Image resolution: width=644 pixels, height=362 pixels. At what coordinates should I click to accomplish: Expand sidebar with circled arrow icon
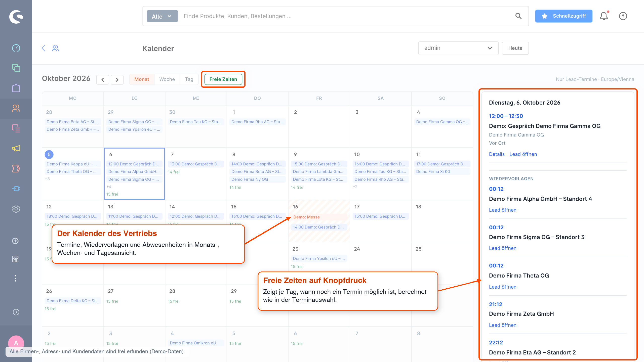(16, 312)
